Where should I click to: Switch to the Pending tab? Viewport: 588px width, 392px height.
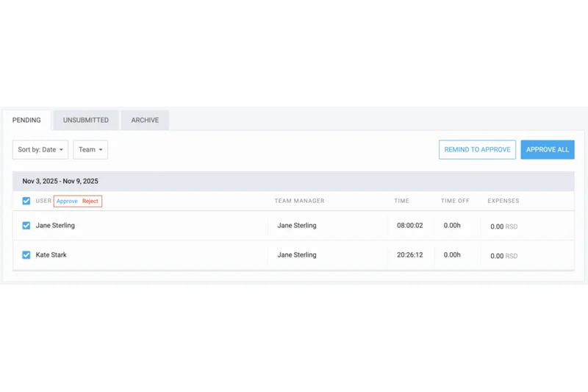point(26,120)
